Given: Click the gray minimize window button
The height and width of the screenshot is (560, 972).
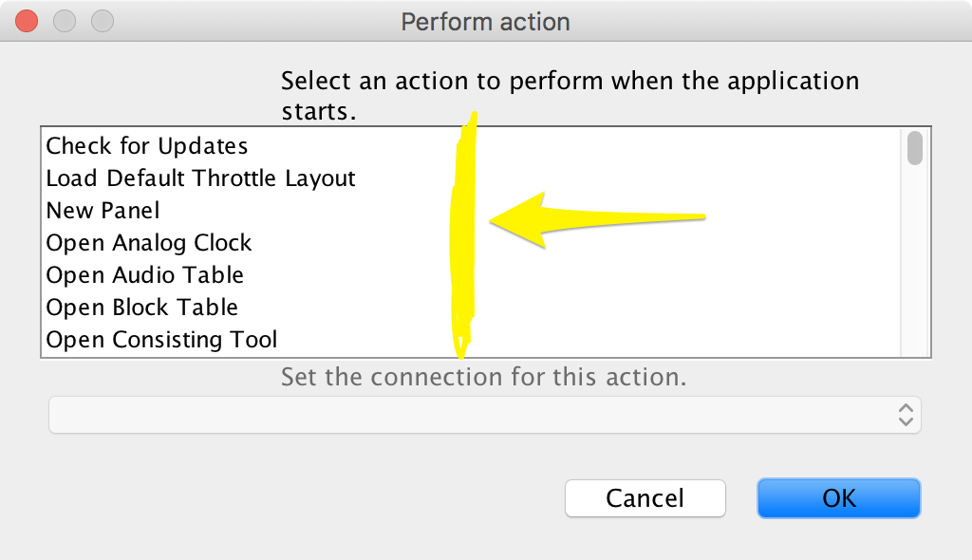Looking at the screenshot, I should 65,21.
